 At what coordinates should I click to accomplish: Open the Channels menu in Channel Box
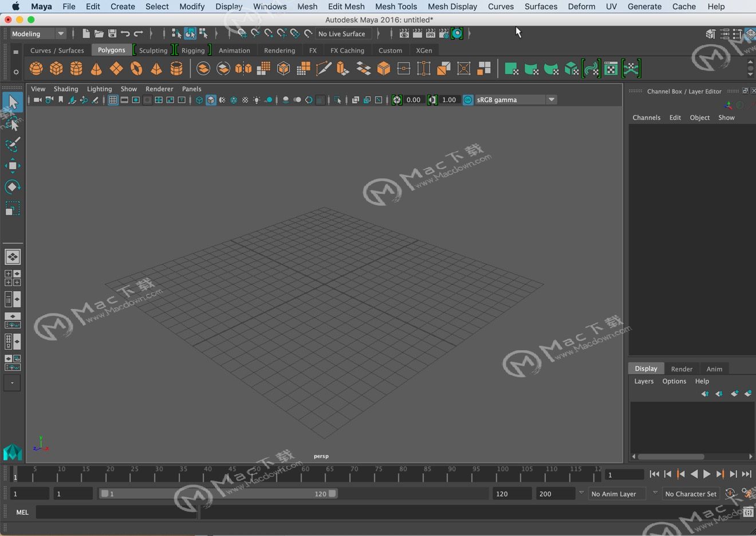tap(647, 118)
